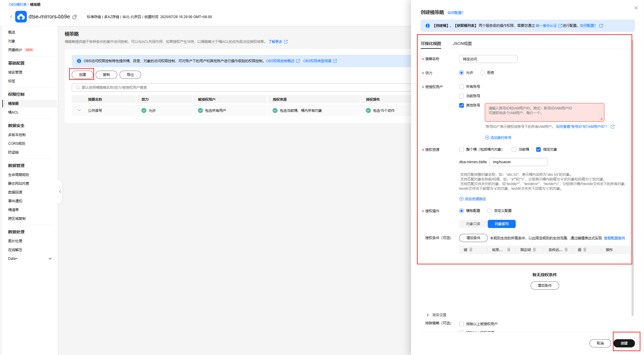Click the 取消 button
644x355 pixels.
pos(600,343)
